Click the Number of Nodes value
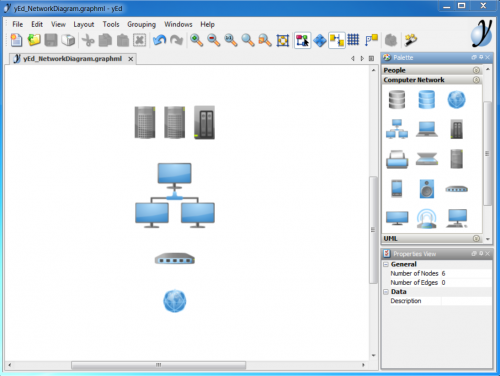The height and width of the screenshot is (376, 500). pyautogui.click(x=466, y=273)
